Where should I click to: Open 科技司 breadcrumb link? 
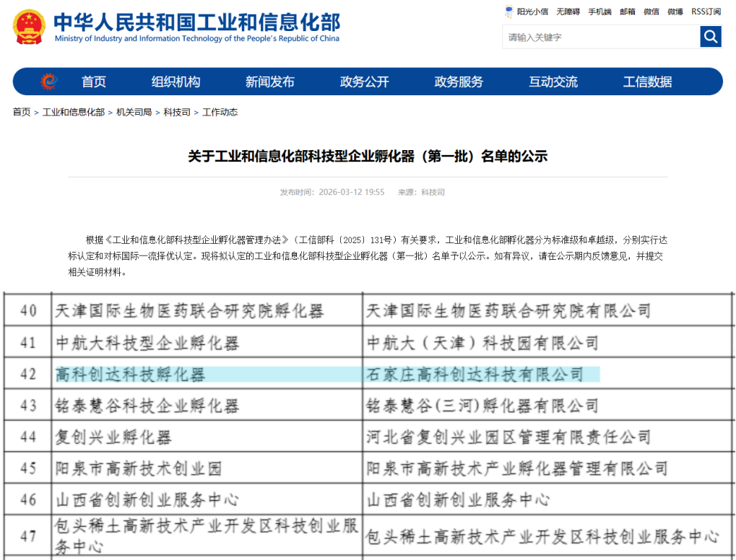pyautogui.click(x=177, y=112)
